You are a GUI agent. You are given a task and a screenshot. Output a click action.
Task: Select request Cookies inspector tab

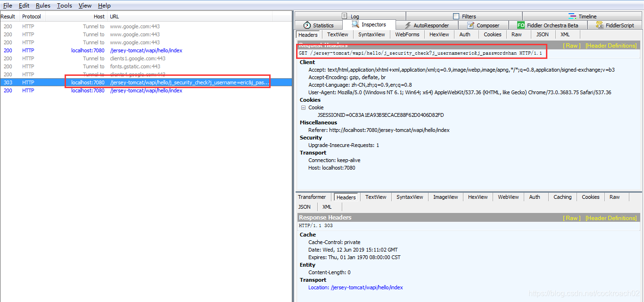click(x=493, y=34)
